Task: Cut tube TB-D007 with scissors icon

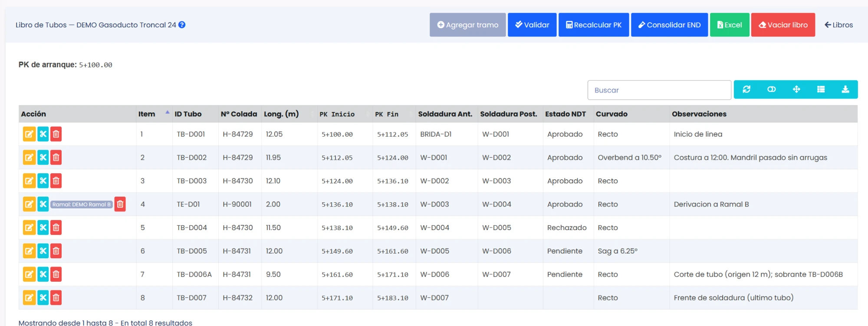Action: (x=43, y=298)
